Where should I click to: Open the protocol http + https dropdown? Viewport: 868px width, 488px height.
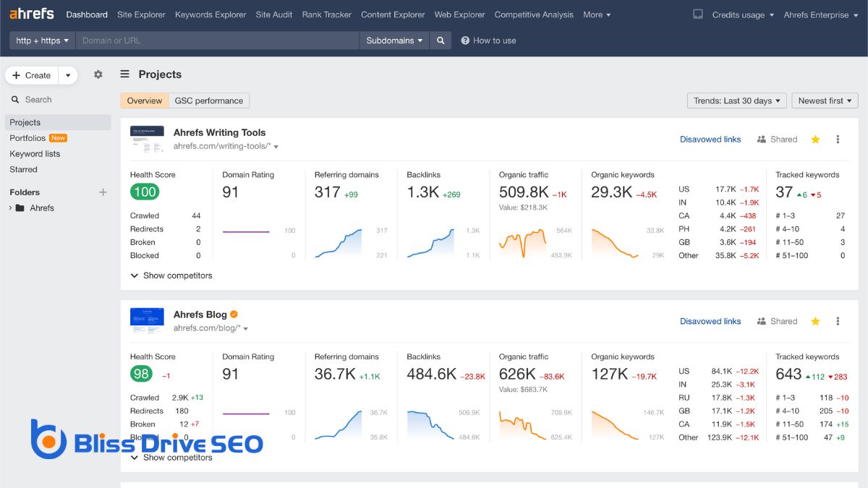tap(43, 40)
